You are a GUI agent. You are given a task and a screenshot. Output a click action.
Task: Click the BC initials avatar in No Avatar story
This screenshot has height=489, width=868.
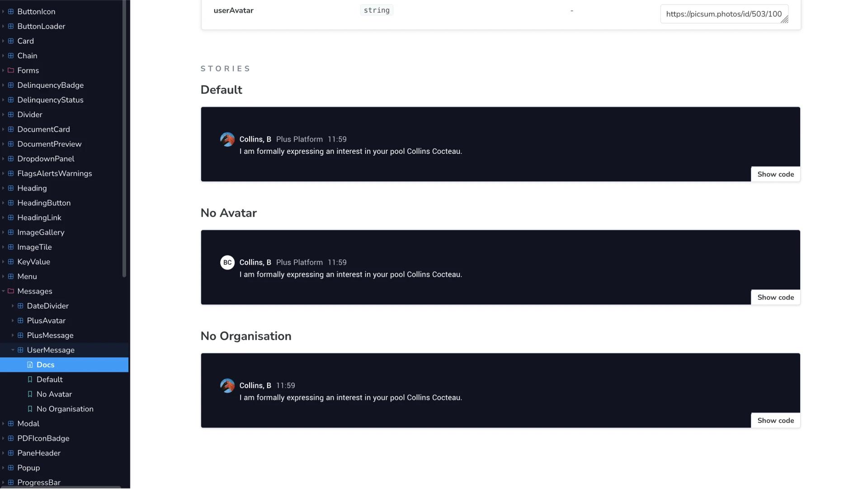[x=227, y=262]
